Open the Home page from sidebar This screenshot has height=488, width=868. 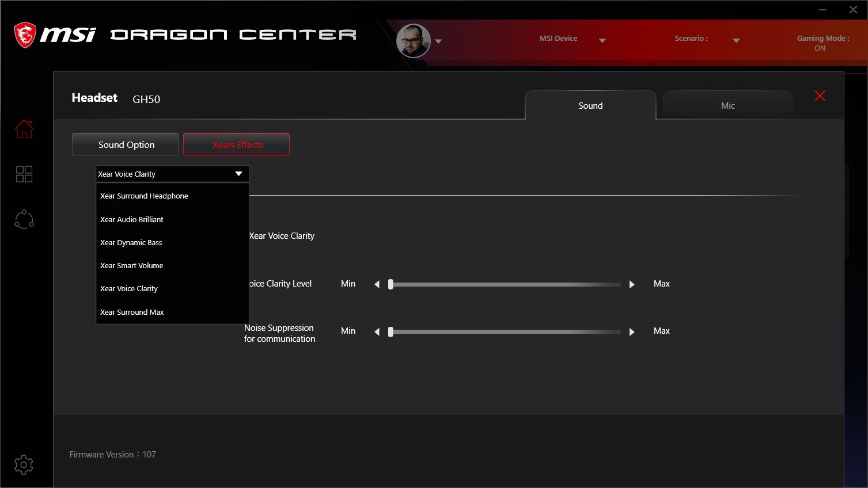[x=24, y=129]
